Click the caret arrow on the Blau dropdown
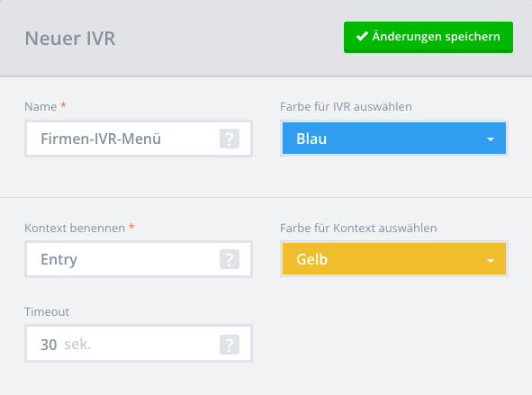 [x=491, y=139]
